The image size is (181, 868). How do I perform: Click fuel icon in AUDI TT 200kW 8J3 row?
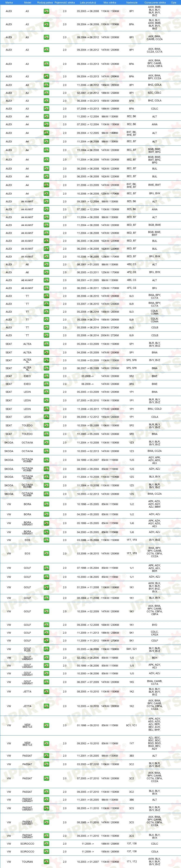(x=46, y=327)
